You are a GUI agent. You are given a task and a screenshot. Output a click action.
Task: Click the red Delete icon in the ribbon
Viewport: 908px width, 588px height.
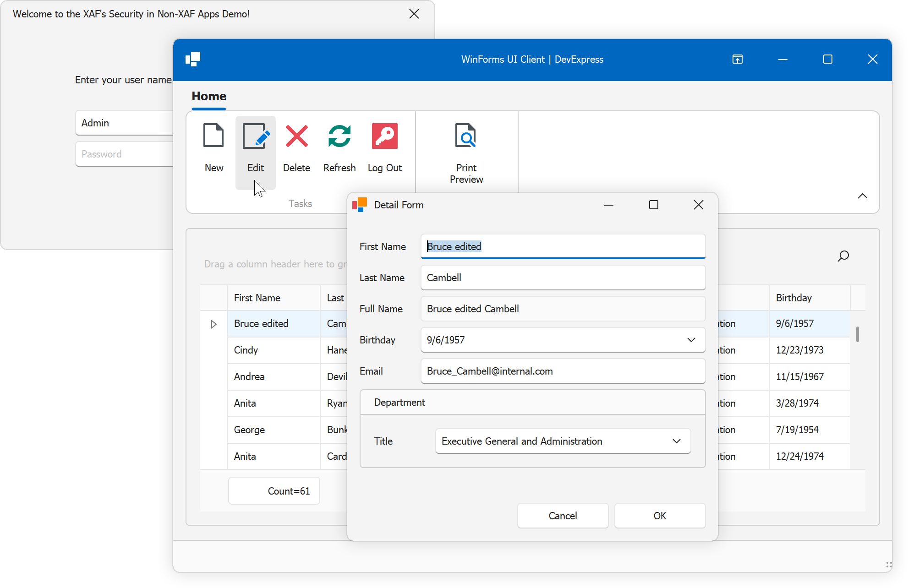click(x=296, y=136)
